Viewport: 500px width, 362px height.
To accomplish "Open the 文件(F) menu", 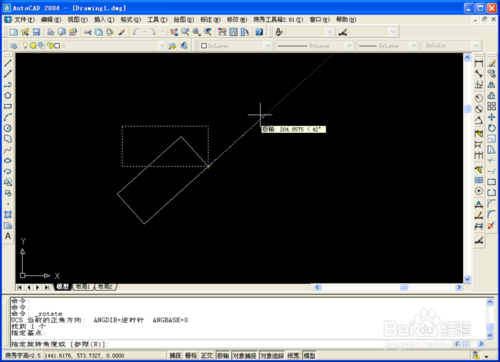I will 24,20.
